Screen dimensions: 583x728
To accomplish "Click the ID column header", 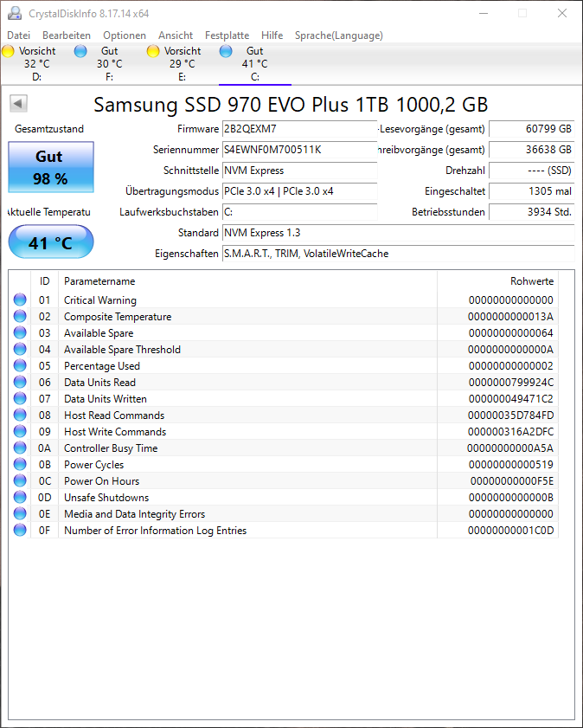I will pos(44,281).
